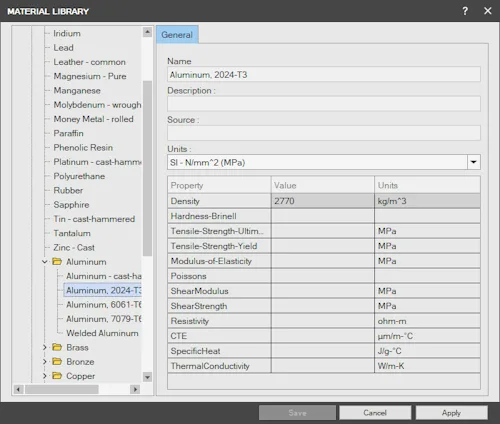This screenshot has width=500, height=424.
Task: Click the Value column header
Action: pyautogui.click(x=323, y=185)
